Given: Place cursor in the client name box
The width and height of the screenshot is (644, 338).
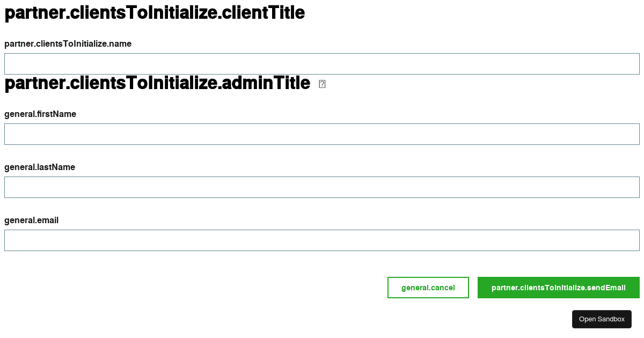Looking at the screenshot, I should [x=322, y=64].
